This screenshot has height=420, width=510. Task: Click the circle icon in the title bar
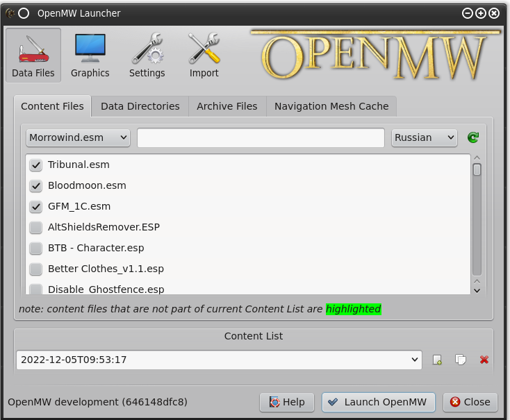pos(24,13)
